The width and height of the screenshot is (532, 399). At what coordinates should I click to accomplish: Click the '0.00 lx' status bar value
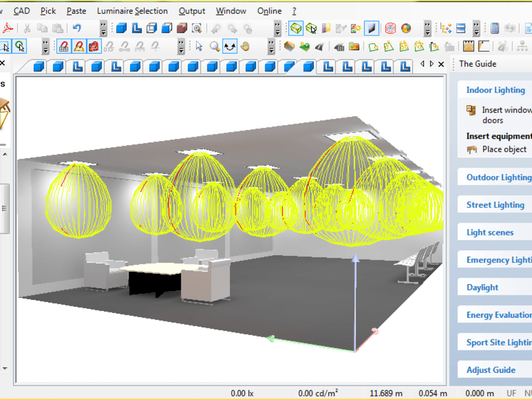(x=242, y=393)
